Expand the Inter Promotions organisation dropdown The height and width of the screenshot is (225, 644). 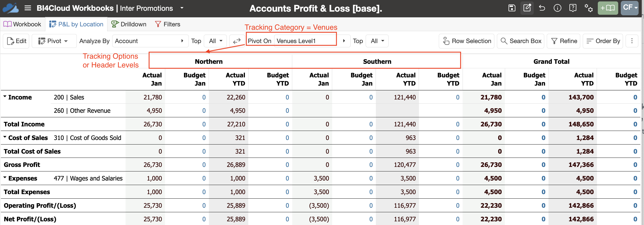[x=182, y=8]
